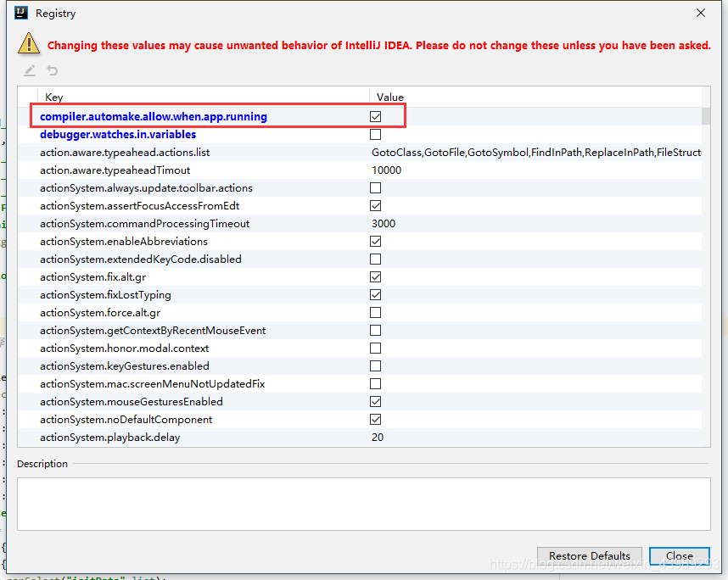The width and height of the screenshot is (728, 580).
Task: Close the Registry dialog with the X
Action: click(701, 13)
